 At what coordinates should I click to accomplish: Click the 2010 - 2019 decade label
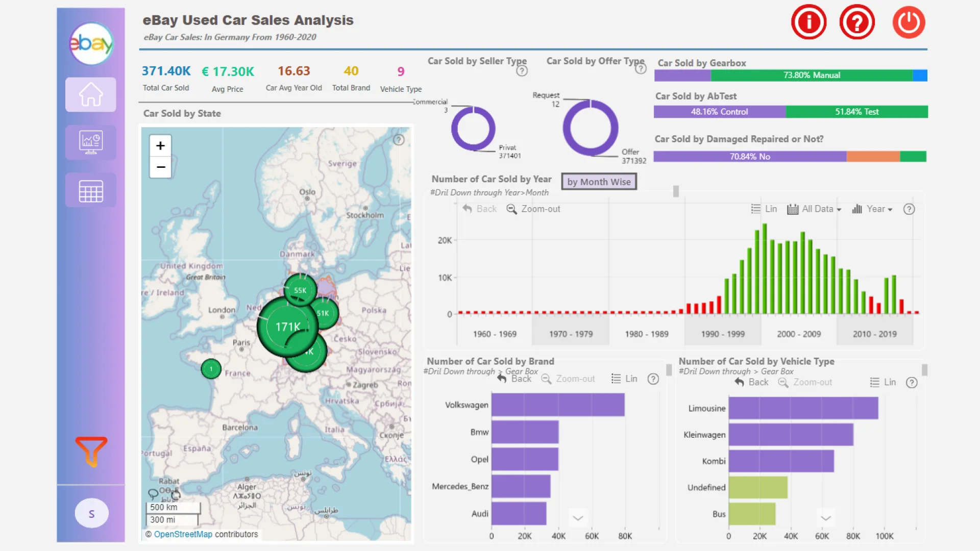click(x=875, y=334)
